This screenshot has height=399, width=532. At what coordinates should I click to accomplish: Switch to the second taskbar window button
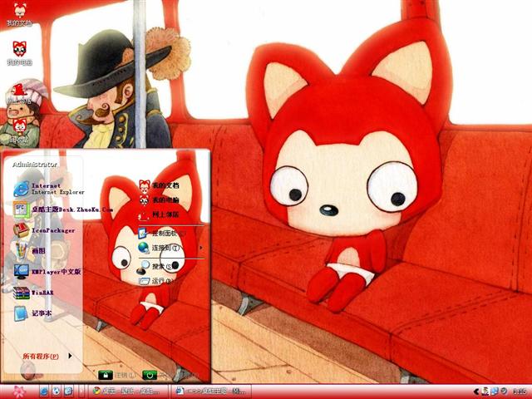click(212, 392)
